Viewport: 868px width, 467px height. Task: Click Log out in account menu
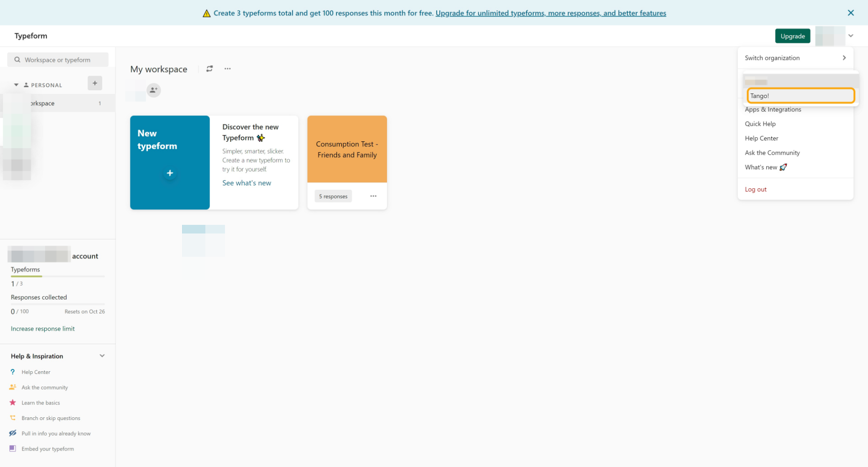[x=755, y=189]
